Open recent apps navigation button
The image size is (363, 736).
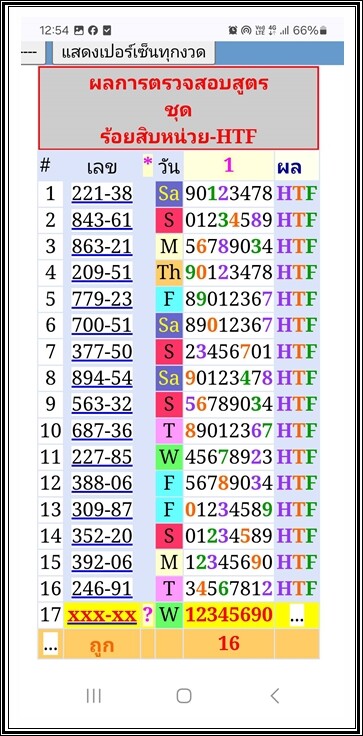click(93, 696)
